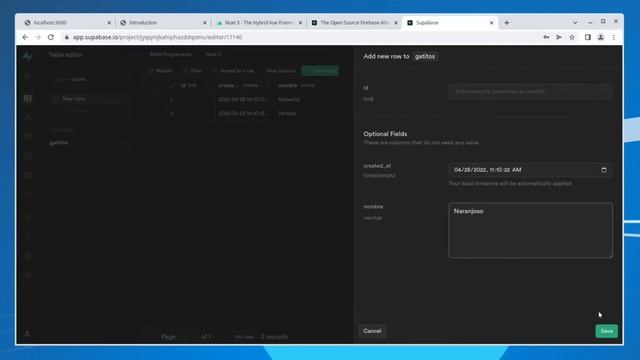Switch to the Open Source Firebase Alternative tab
Image resolution: width=640 pixels, height=360 pixels.
[x=354, y=23]
